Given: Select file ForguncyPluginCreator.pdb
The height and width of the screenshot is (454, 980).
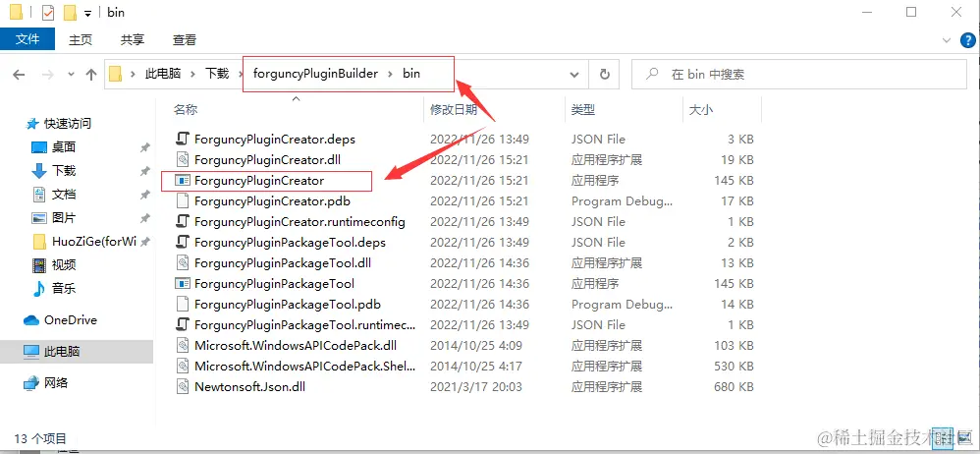Looking at the screenshot, I should (x=272, y=200).
